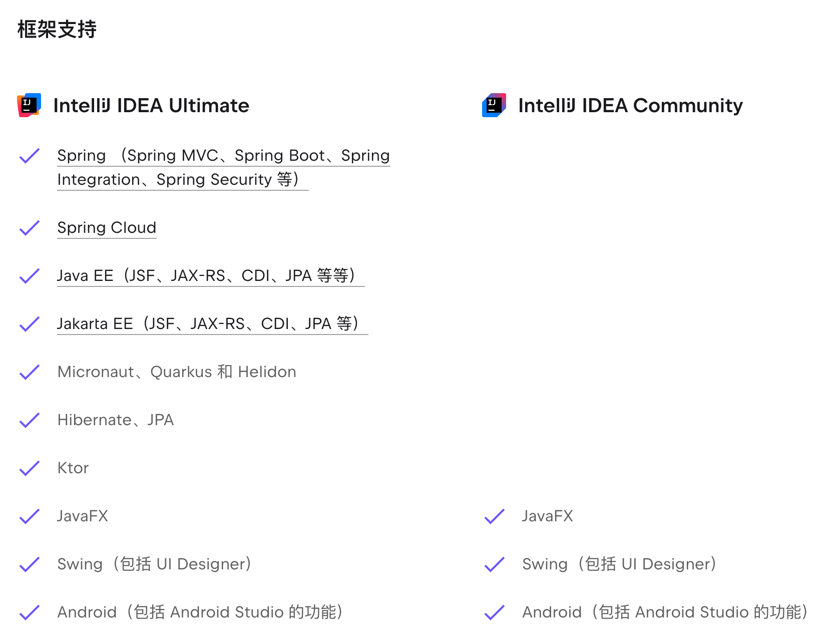
Task: Click the checkmark beside JavaFX under Ultimate
Action: pos(30,516)
